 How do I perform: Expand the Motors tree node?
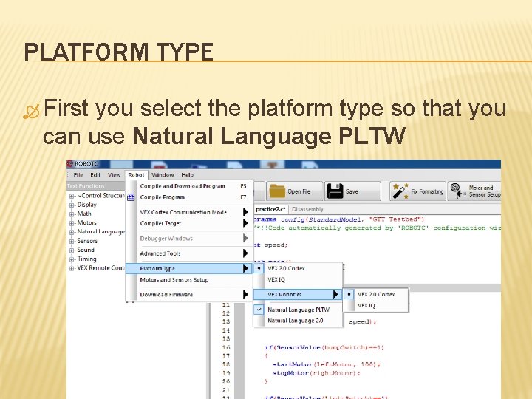71,223
